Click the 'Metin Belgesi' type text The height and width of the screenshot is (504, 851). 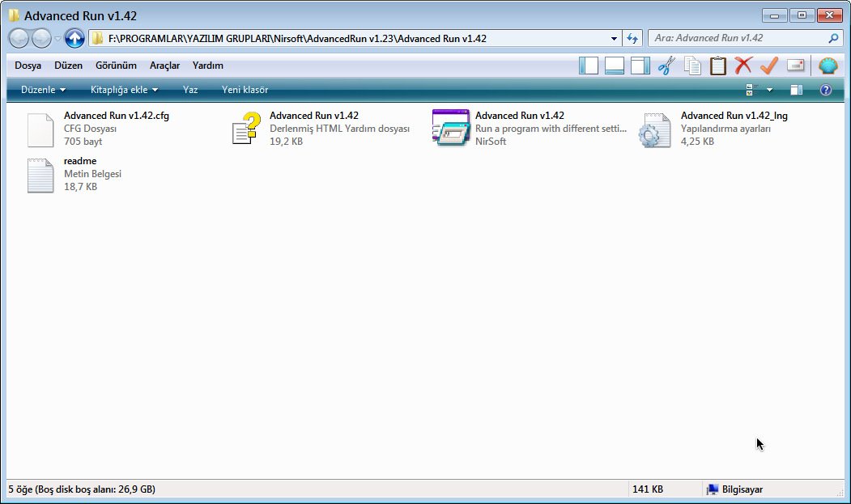[93, 174]
